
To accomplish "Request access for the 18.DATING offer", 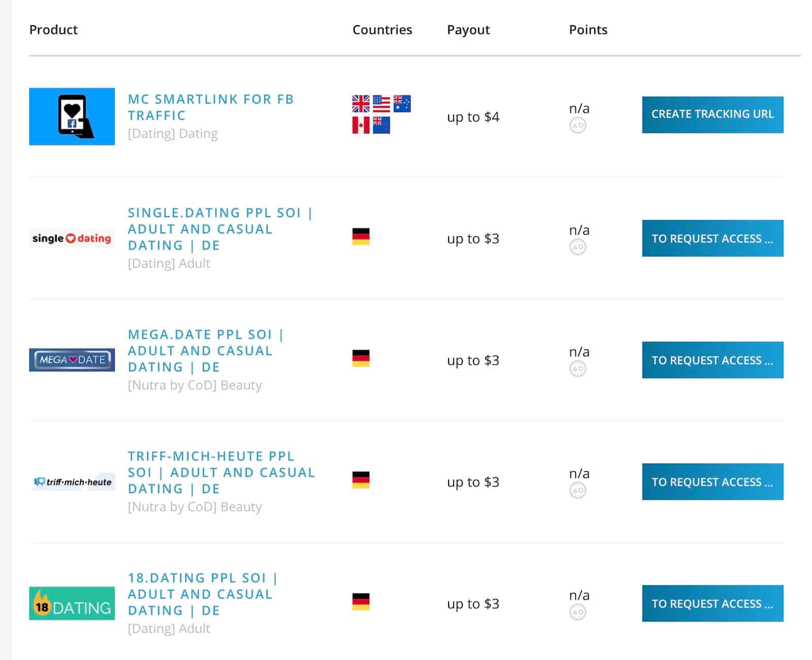I will click(x=713, y=604).
